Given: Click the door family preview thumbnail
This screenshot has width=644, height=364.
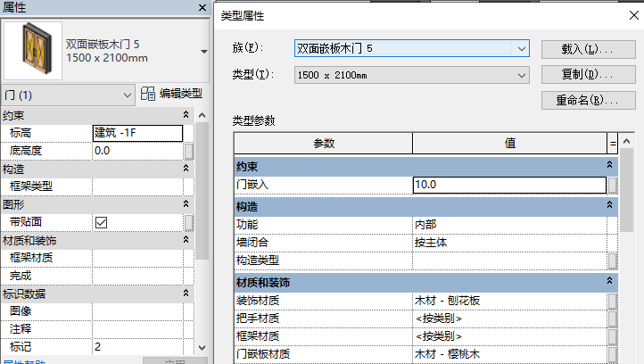Looking at the screenshot, I should pyautogui.click(x=33, y=51).
